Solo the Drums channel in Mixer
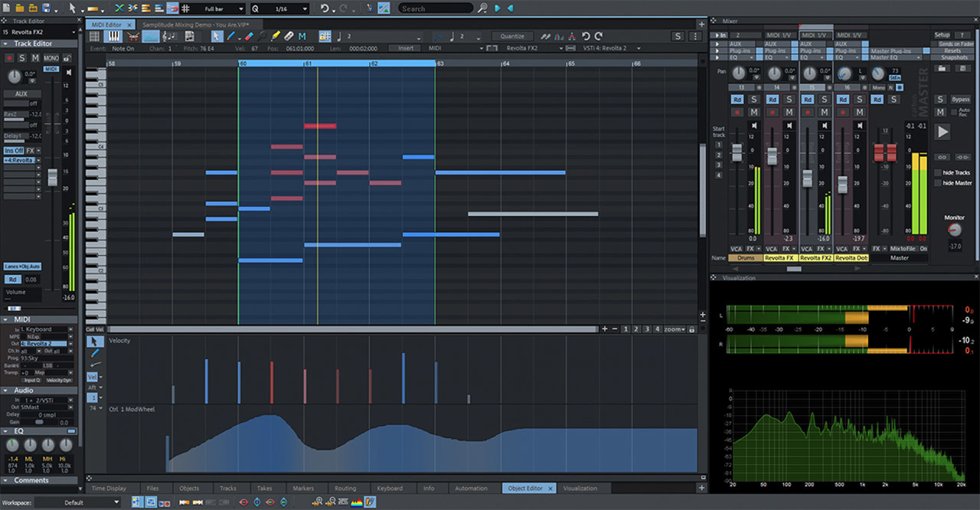 point(754,100)
